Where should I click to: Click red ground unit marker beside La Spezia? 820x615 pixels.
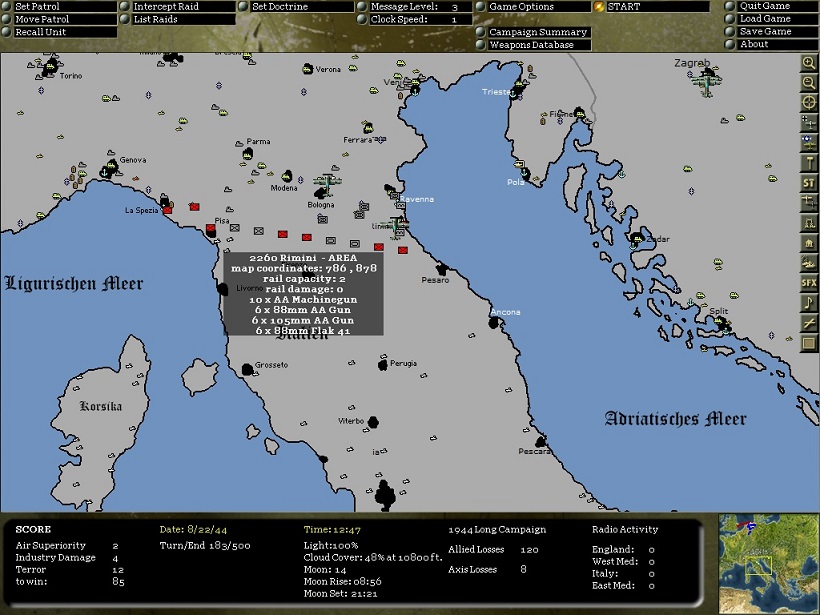click(167, 210)
